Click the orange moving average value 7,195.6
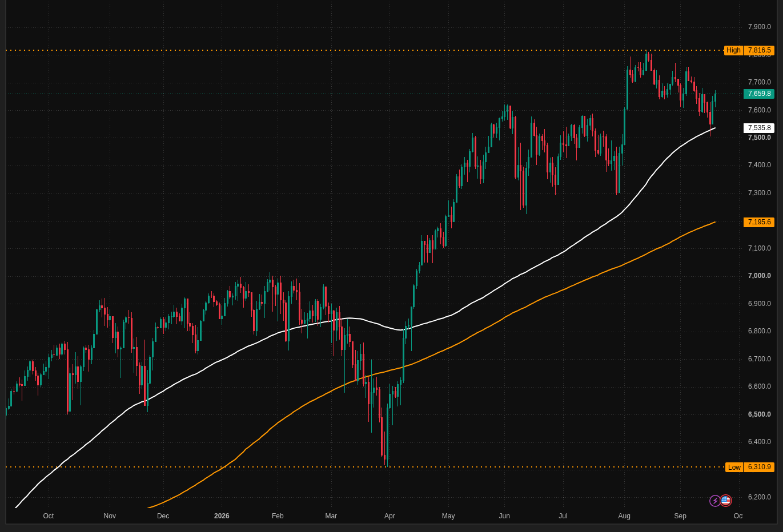This screenshot has height=532, width=783. pos(759,222)
